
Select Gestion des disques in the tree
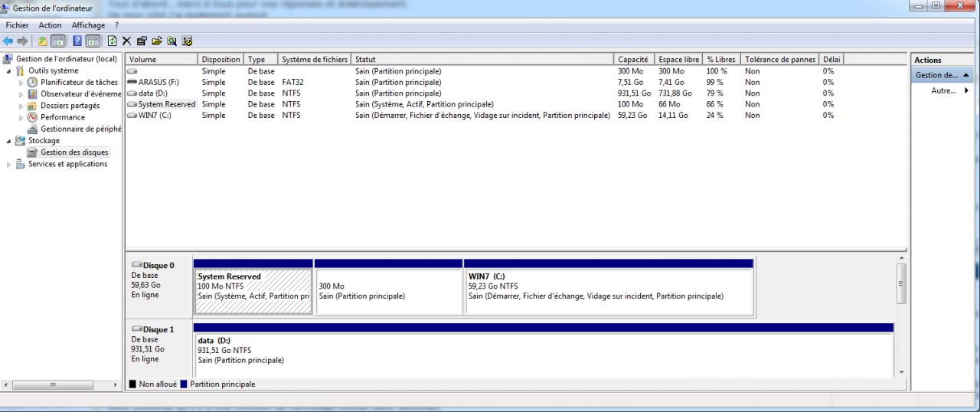point(74,152)
